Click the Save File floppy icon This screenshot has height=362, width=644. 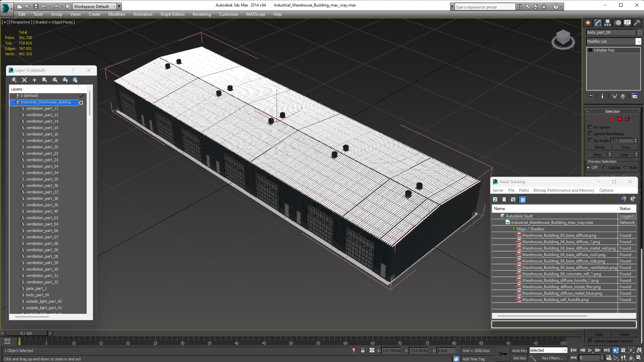36,6
